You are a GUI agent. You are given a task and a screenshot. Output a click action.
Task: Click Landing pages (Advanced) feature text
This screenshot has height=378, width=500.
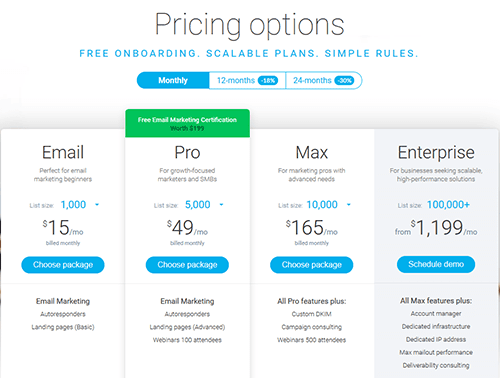(187, 327)
